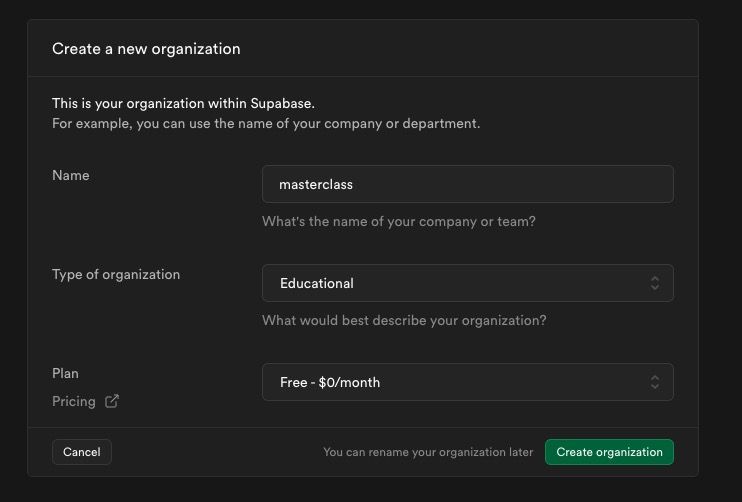Click the Create a new organization heading
Screen dimensions: 742x502
coord(146,49)
